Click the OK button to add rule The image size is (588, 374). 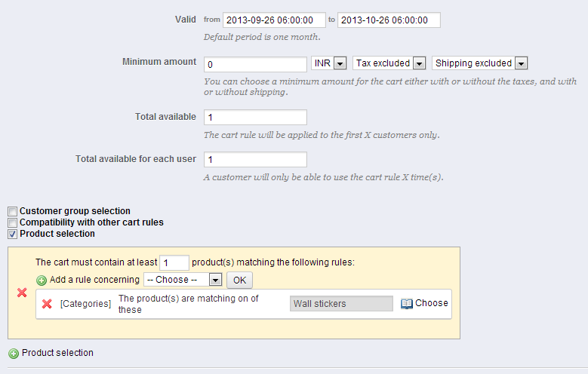239,280
